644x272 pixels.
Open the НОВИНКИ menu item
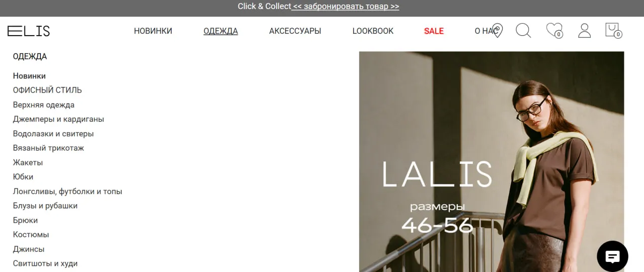(x=153, y=31)
